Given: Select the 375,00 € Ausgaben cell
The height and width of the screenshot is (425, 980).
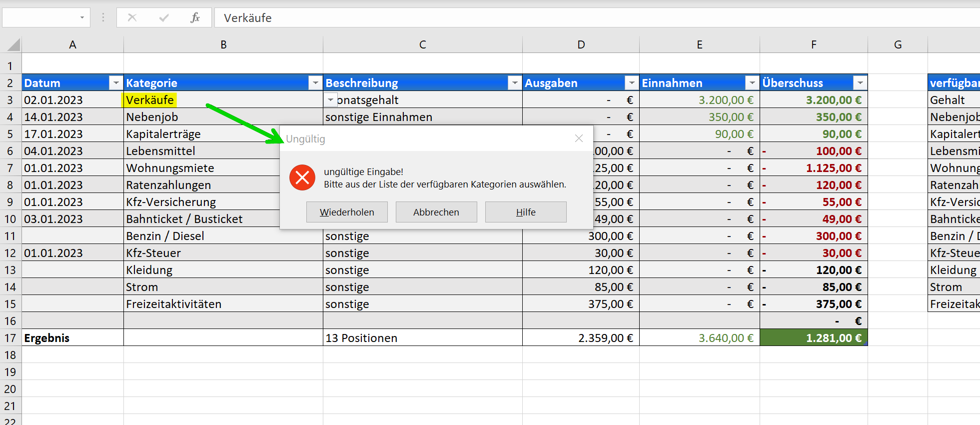Looking at the screenshot, I should [x=581, y=304].
